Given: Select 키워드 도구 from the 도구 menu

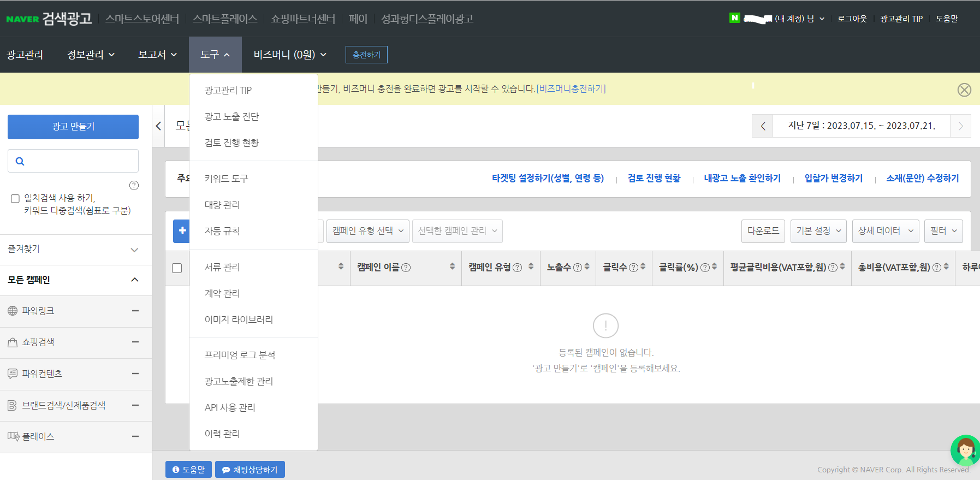Looking at the screenshot, I should point(226,179).
